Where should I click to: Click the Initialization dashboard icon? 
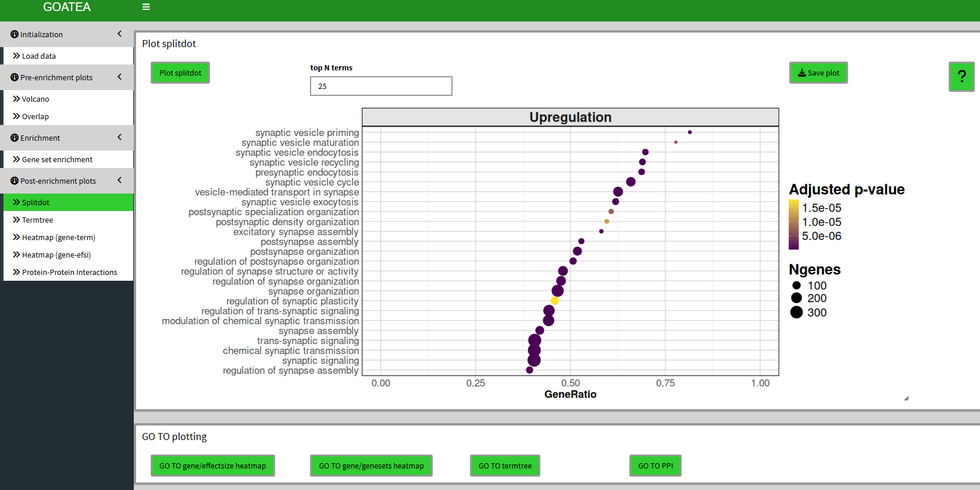(x=15, y=34)
